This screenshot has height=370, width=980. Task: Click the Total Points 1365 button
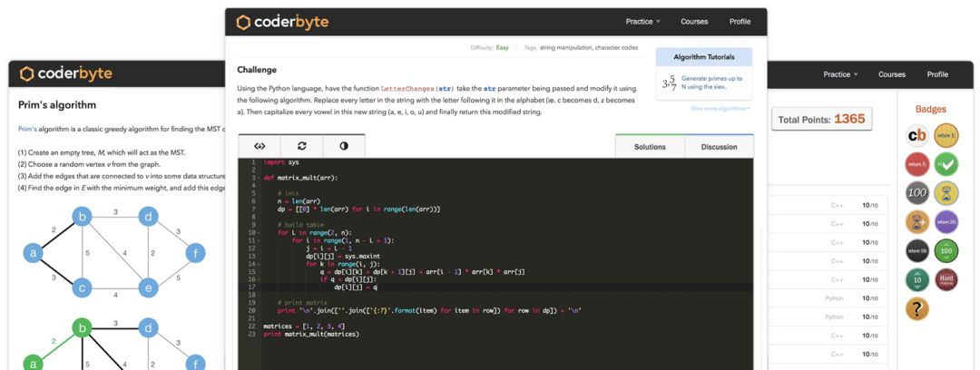tap(821, 119)
